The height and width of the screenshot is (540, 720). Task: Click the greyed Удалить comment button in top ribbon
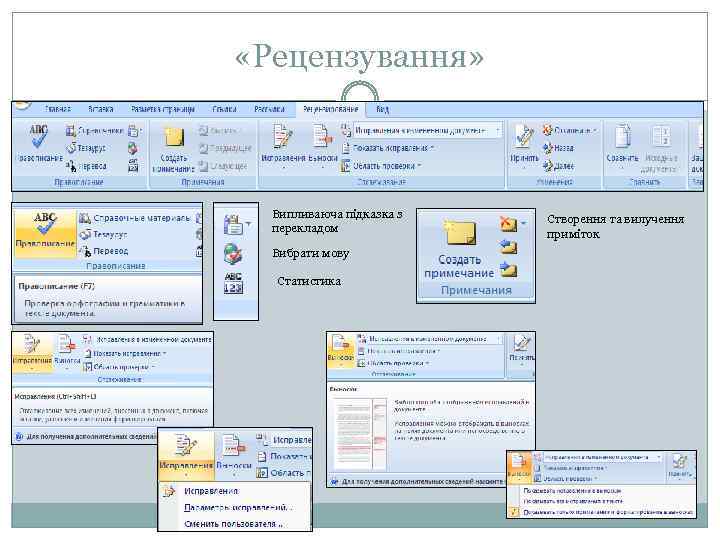tap(219, 131)
